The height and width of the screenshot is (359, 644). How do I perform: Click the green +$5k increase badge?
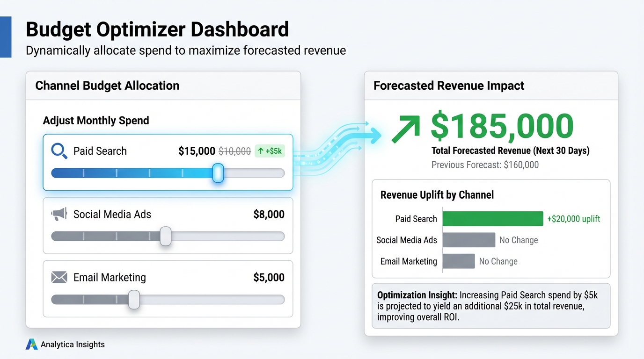click(x=270, y=151)
